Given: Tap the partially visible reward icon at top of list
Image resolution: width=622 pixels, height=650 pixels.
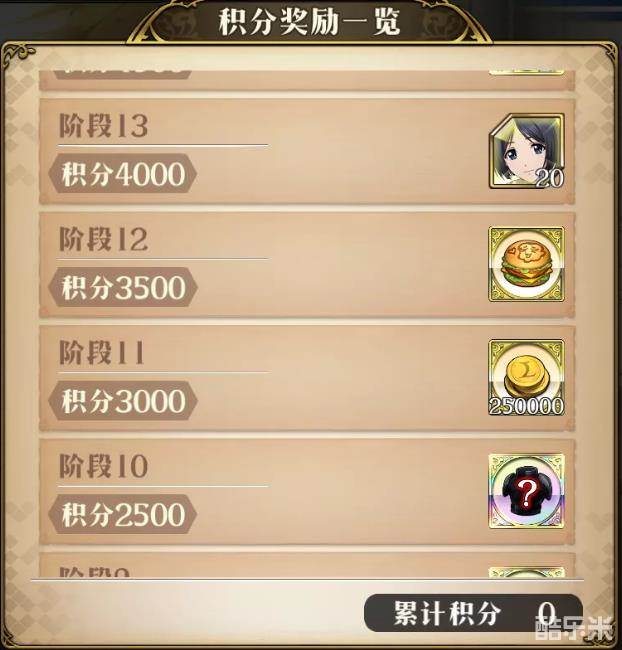Looking at the screenshot, I should pos(527,73).
